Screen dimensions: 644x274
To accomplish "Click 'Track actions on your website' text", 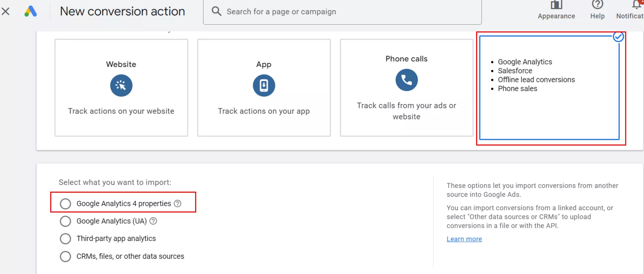I will [x=121, y=111].
